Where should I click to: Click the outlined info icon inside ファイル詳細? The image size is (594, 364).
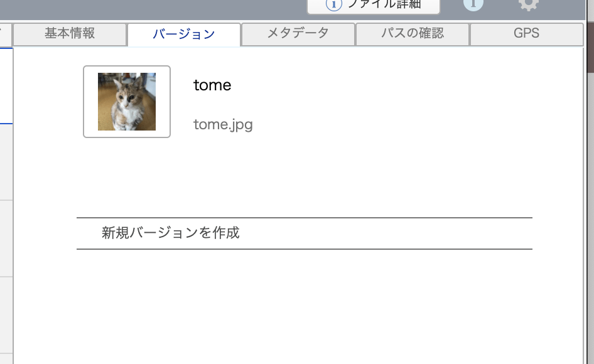coord(334,5)
